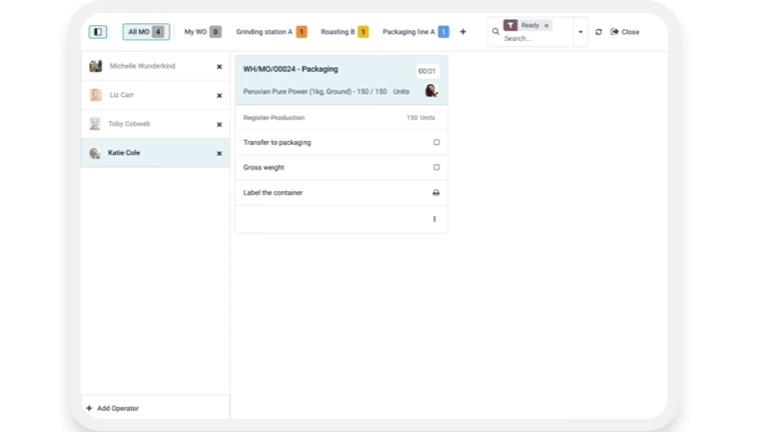Toggle the left sidebar panel icon

tap(98, 32)
